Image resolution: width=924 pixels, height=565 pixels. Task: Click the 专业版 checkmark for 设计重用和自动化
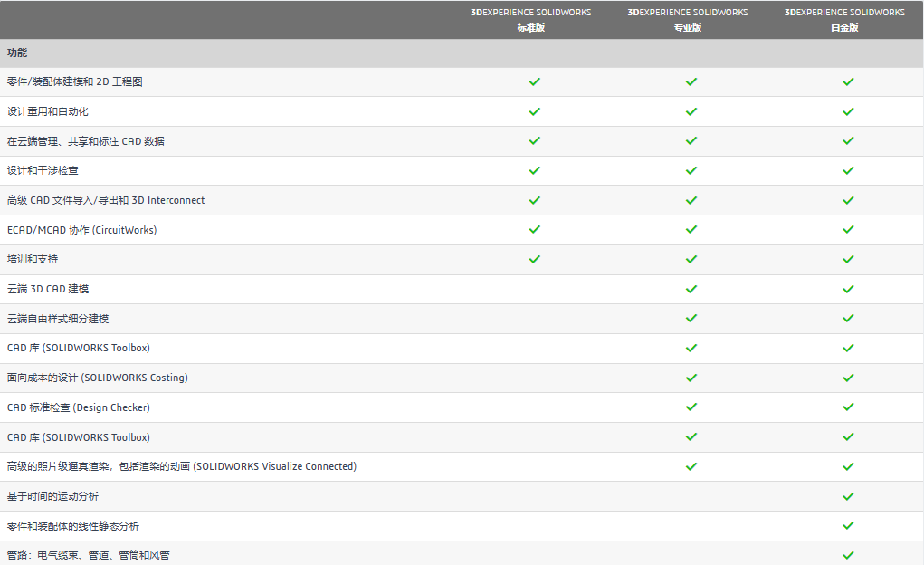(691, 111)
